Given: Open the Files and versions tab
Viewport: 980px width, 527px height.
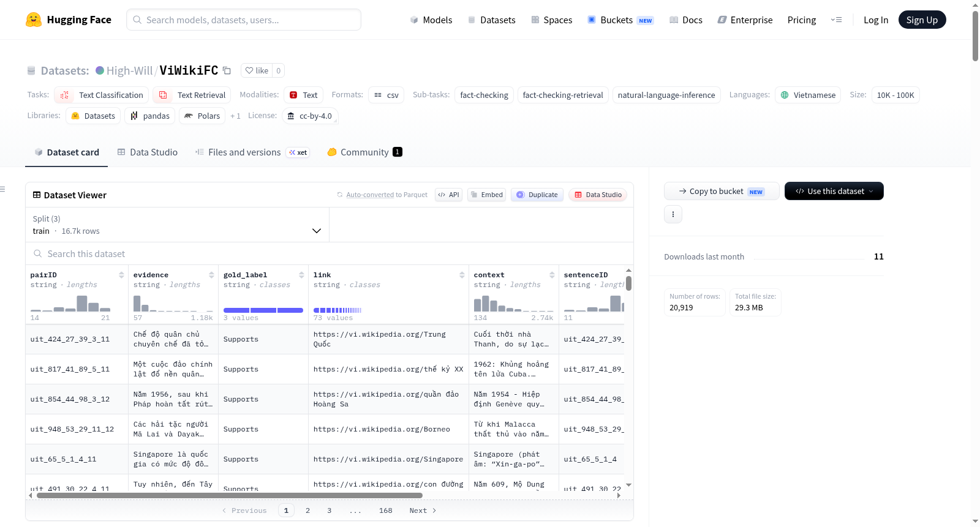Looking at the screenshot, I should [252, 152].
